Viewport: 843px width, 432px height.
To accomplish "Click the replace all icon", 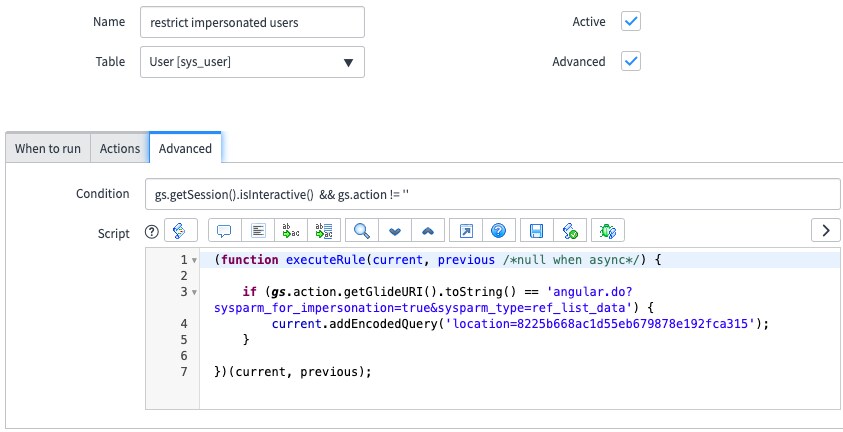I will [x=324, y=231].
